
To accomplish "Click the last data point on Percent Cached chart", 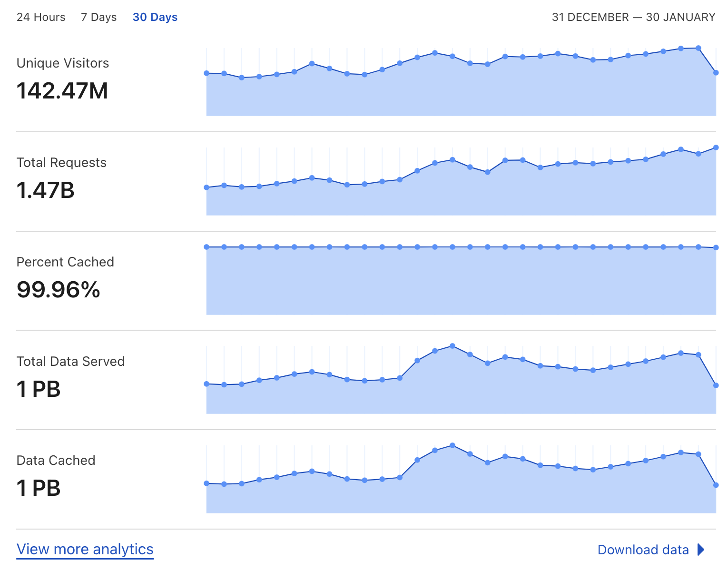I will pos(716,247).
